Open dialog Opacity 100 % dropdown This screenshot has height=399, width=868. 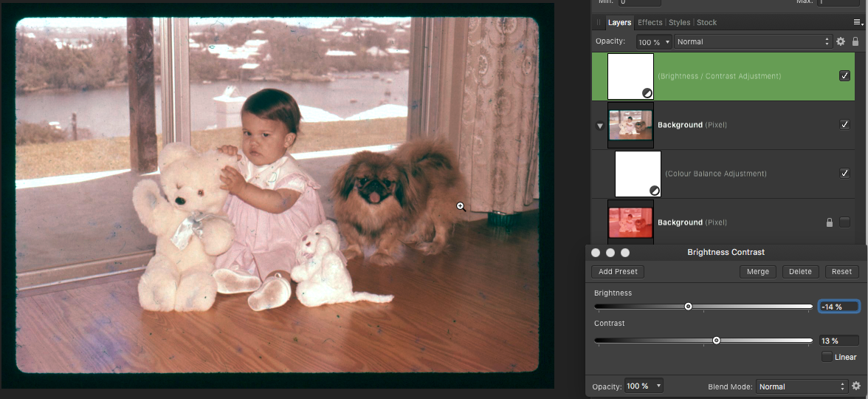click(644, 386)
